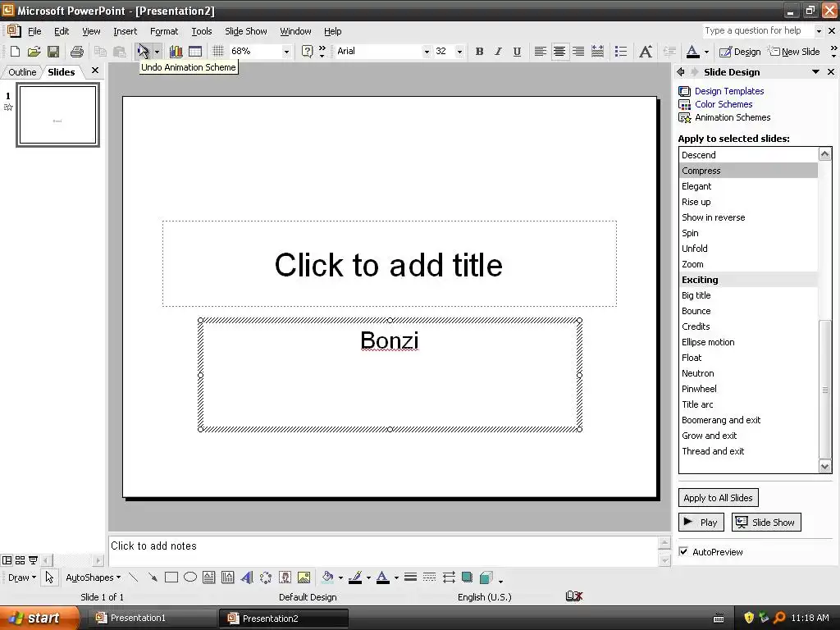This screenshot has height=630, width=840.
Task: Undo the animation scheme with the undo arrow
Action: pos(143,52)
